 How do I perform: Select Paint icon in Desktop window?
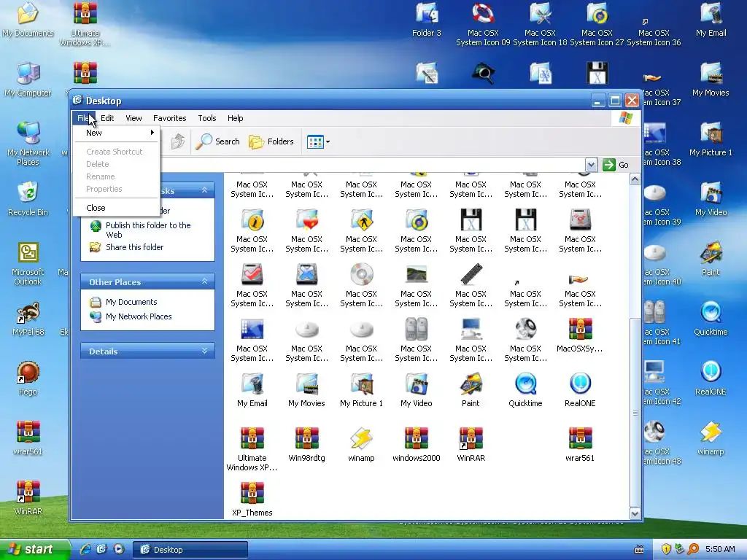[471, 391]
